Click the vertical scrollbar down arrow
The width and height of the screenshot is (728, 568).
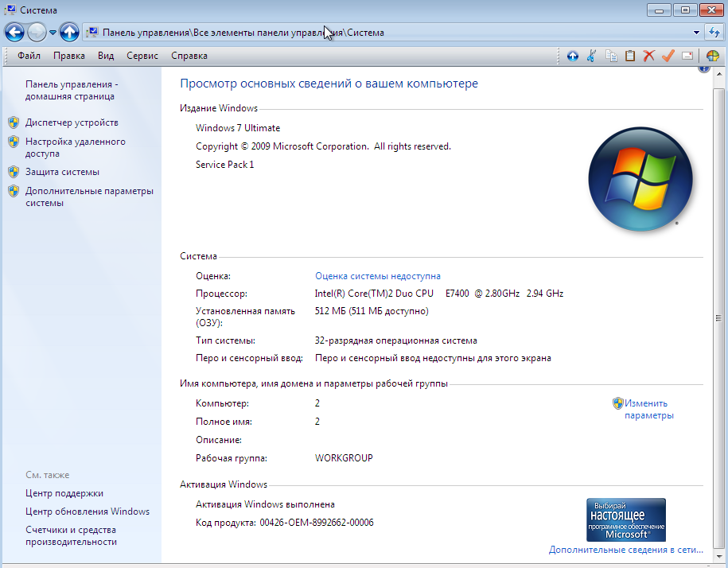pyautogui.click(x=719, y=557)
